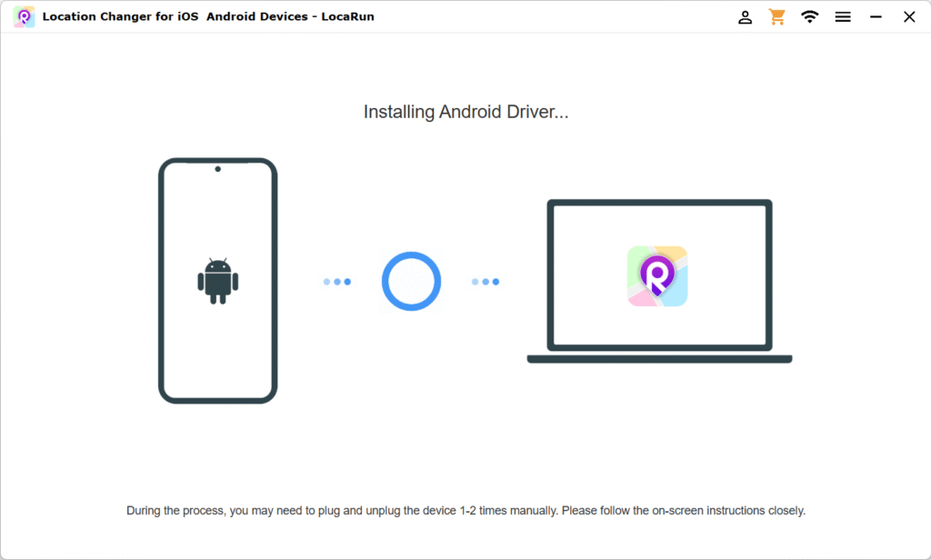This screenshot has width=931, height=560.
Task: Open the user account profile icon
Action: tap(746, 17)
